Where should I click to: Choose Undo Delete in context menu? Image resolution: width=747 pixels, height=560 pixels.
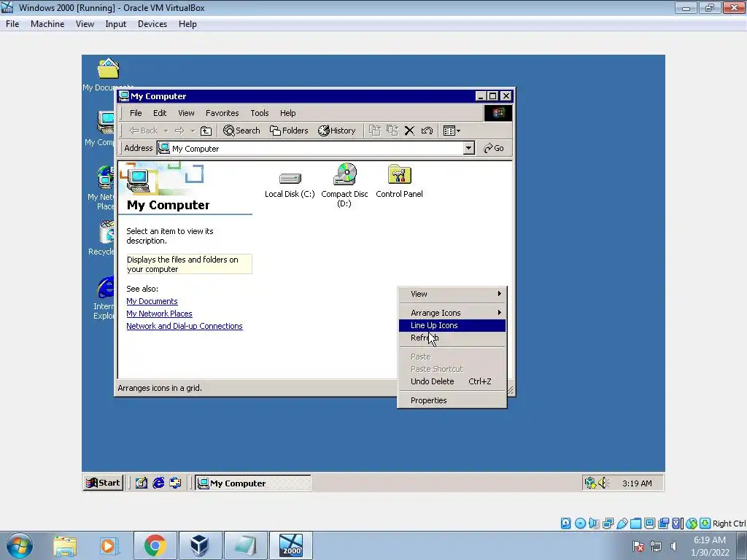click(x=452, y=381)
